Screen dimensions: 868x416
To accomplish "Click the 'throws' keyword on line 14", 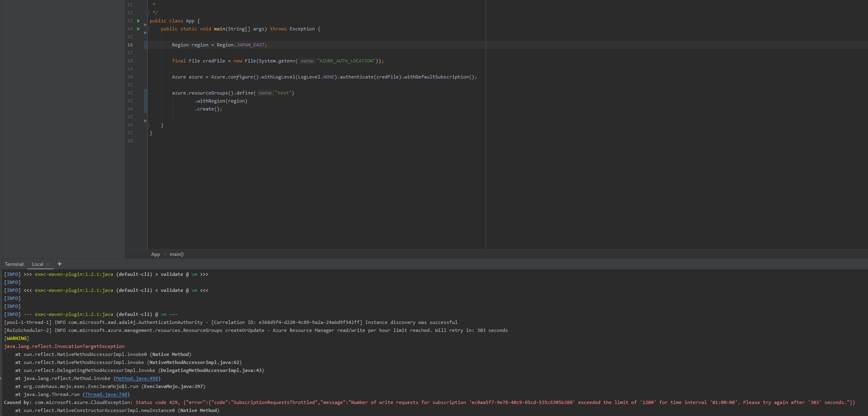I will (278, 29).
